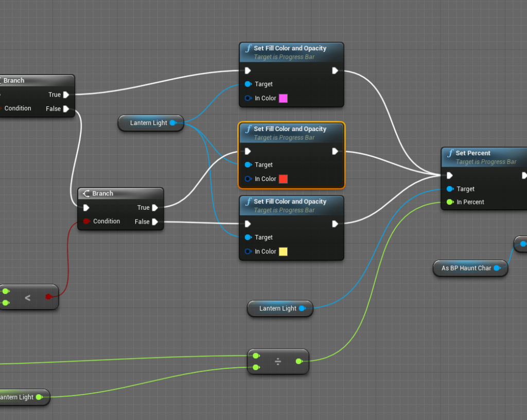Select the red Condition pin on the middle Branch
Image resolution: width=527 pixels, height=420 pixels.
click(x=86, y=222)
